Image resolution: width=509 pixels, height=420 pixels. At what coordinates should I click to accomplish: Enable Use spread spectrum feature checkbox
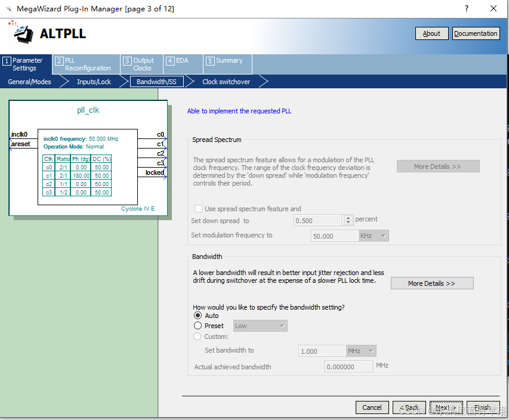(x=198, y=208)
